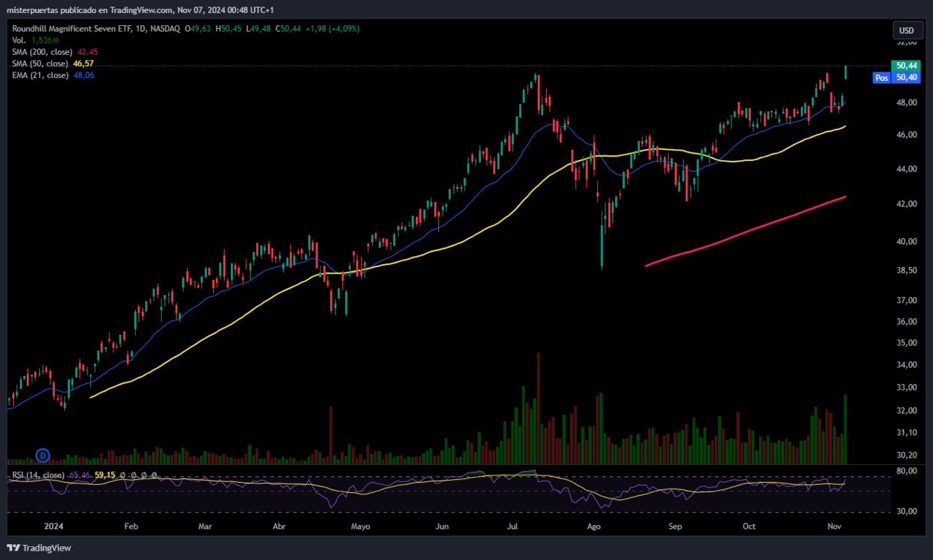Click the 32,00 price axis label
The image size is (933, 560).
906,411
